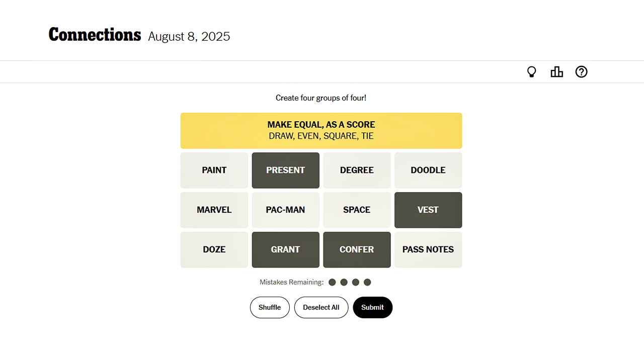Select the PAINT tile
Screen dimensions: 644x362
click(x=214, y=170)
